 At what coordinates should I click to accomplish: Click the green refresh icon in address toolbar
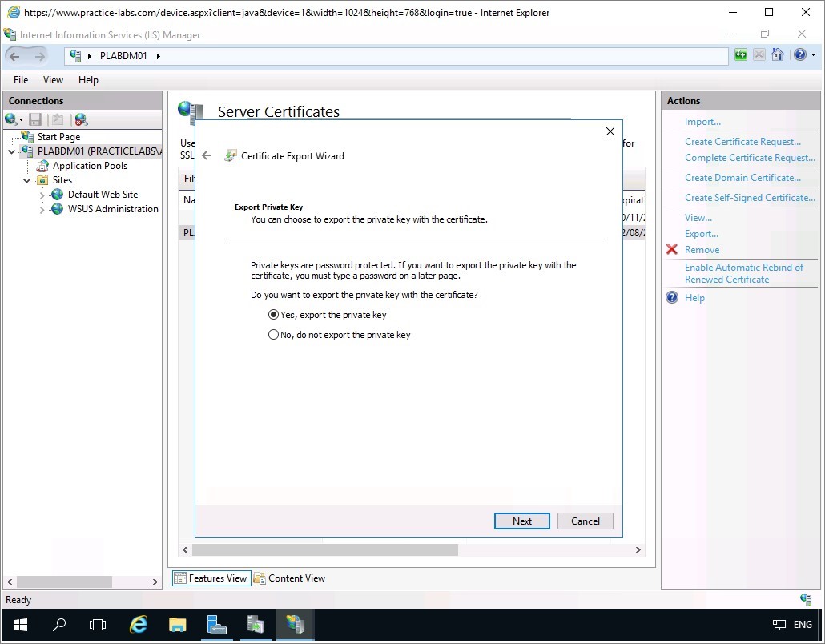(x=741, y=55)
